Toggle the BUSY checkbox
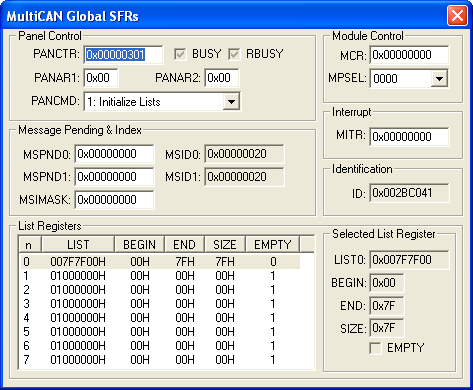This screenshot has height=390, width=473. pos(180,54)
